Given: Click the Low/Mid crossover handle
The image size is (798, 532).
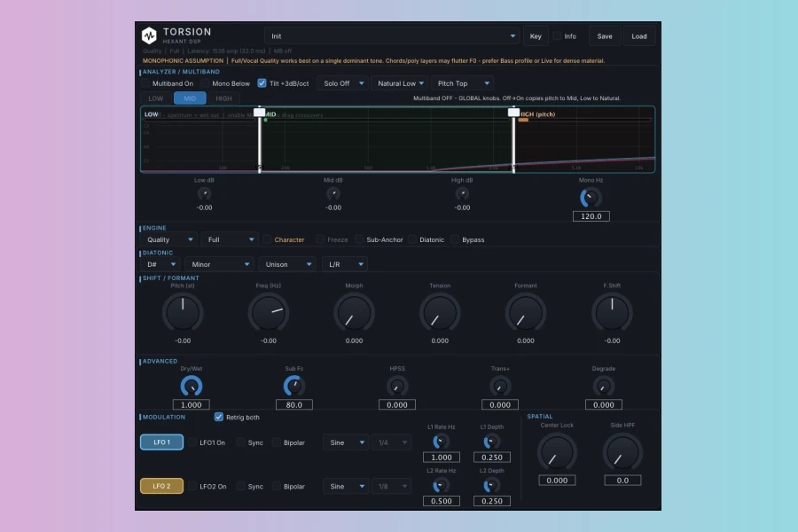Looking at the screenshot, I should (260, 112).
